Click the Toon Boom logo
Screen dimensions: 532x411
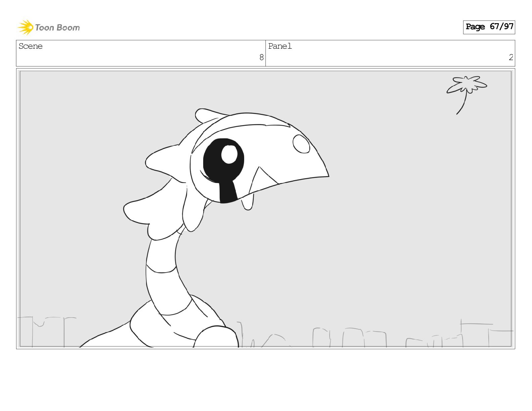coord(49,27)
